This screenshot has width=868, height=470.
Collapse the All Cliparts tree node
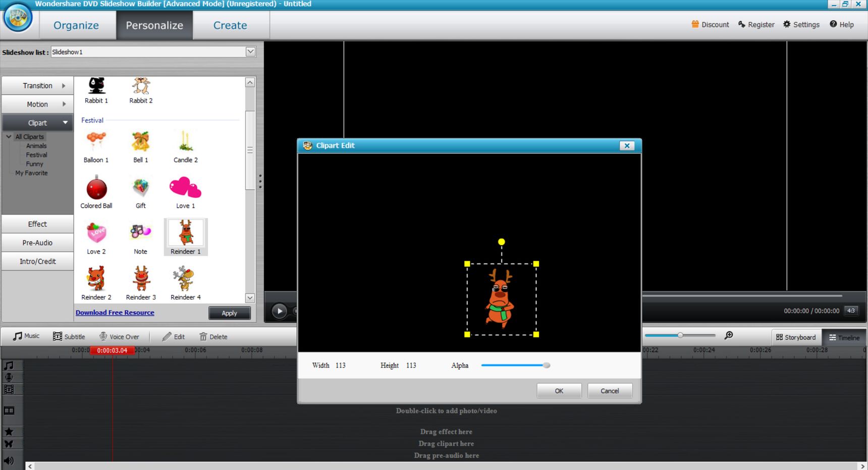click(x=9, y=137)
